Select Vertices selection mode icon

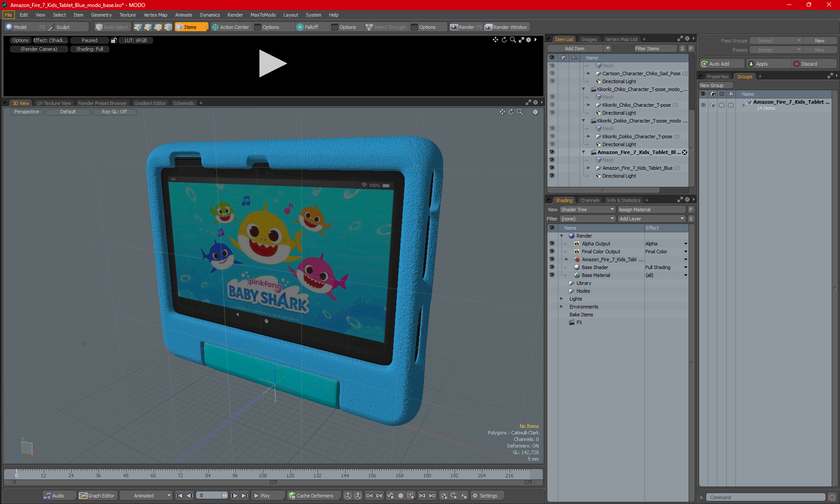138,27
